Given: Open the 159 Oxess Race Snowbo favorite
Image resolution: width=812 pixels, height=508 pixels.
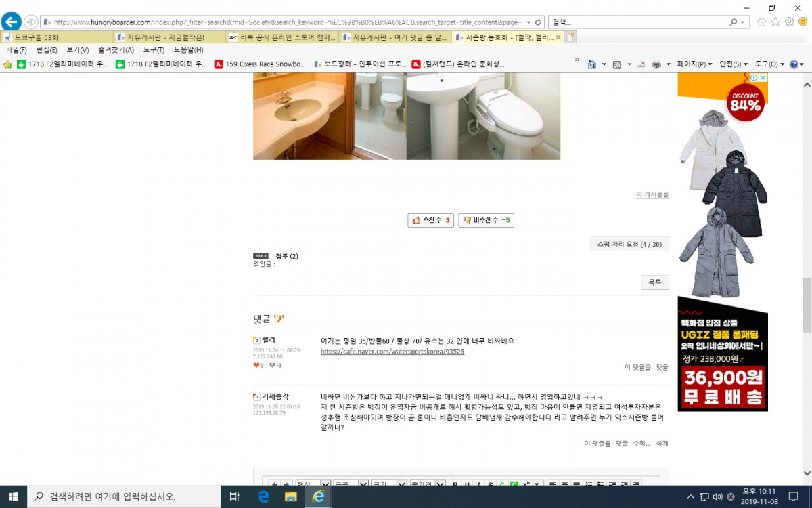Looking at the screenshot, I should click(260, 64).
